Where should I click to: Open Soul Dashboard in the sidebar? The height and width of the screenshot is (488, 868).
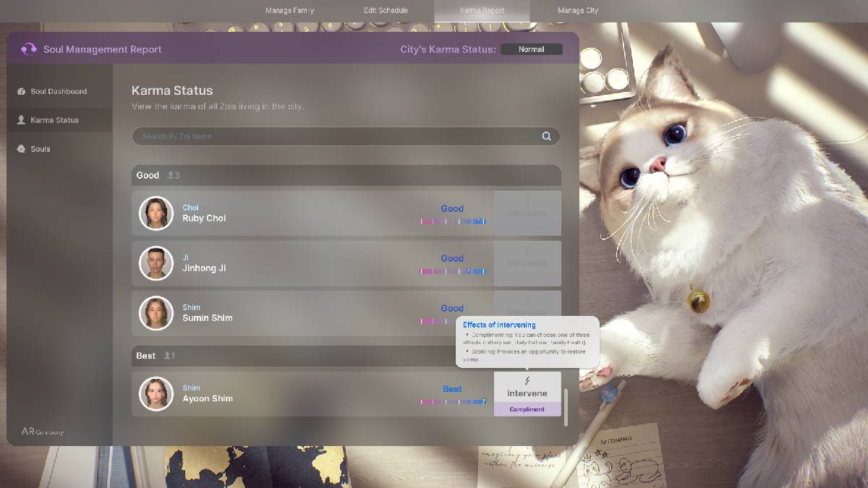click(59, 91)
